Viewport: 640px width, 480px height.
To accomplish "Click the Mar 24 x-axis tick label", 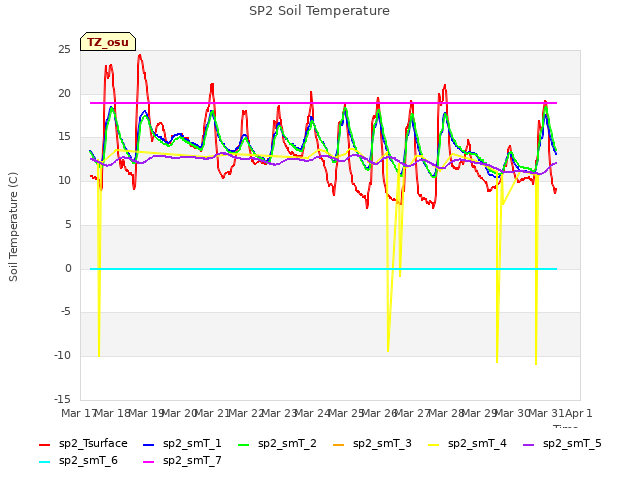I will coord(312,413).
